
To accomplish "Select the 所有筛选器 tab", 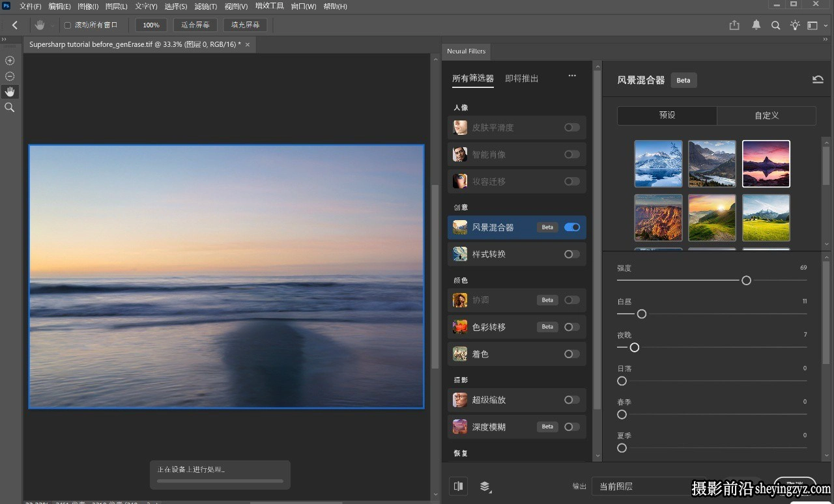I will [x=473, y=79].
